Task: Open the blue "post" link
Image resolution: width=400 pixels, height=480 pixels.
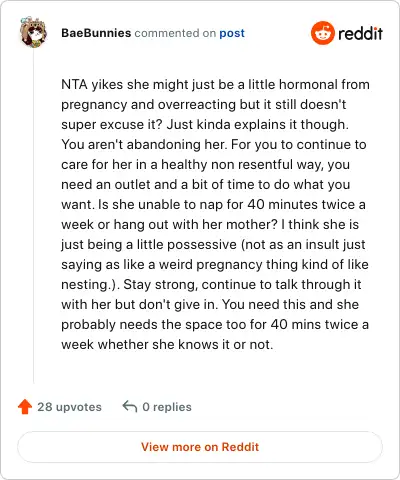Action: click(232, 33)
